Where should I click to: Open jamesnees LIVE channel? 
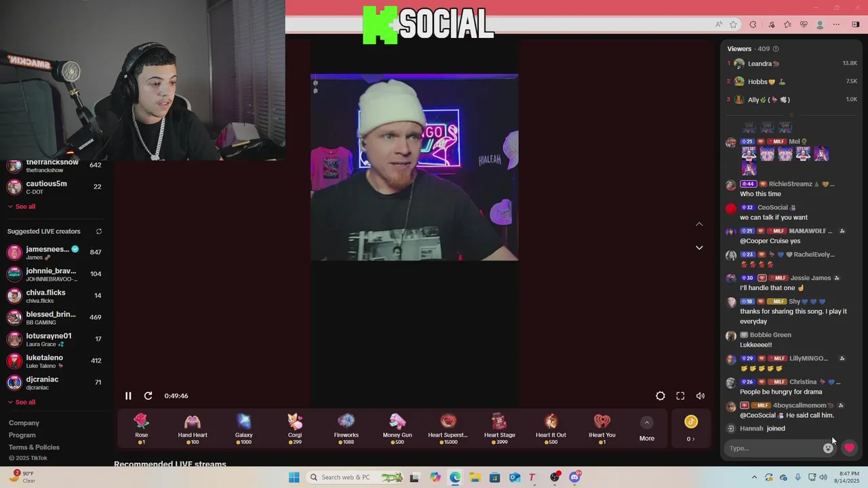coord(54,252)
